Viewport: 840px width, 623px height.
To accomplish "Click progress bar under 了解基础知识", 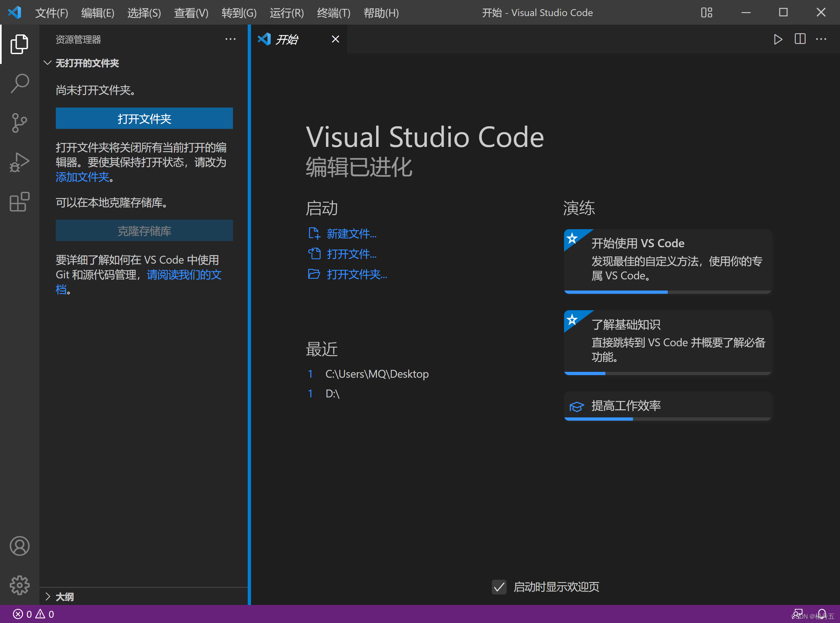I will point(667,373).
